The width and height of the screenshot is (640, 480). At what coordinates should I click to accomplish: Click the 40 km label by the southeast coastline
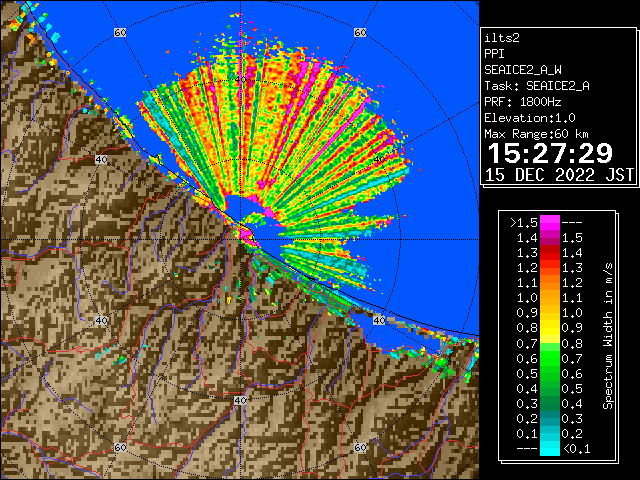click(379, 320)
